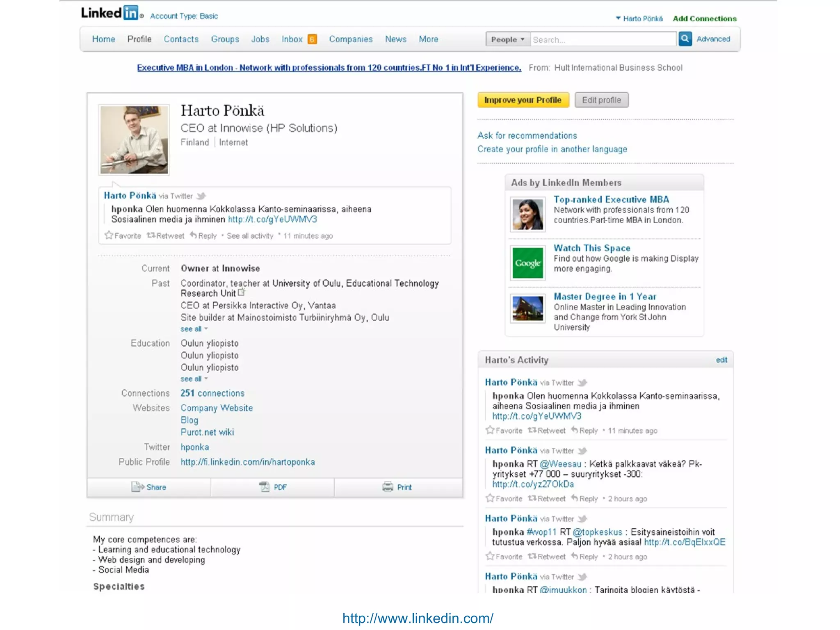This screenshot has width=840, height=630.
Task: Open the Jobs menu
Action: [x=260, y=39]
